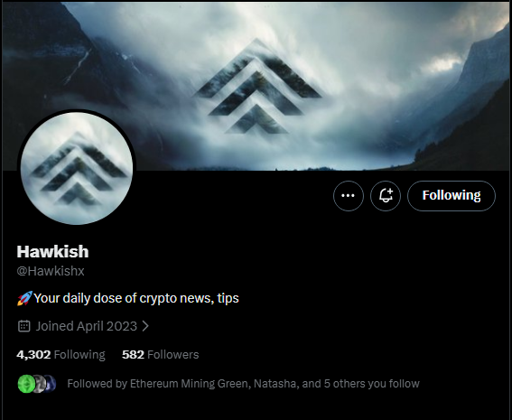The width and height of the screenshot is (512, 420).
Task: Click the Hawkish display name
Action: point(52,251)
